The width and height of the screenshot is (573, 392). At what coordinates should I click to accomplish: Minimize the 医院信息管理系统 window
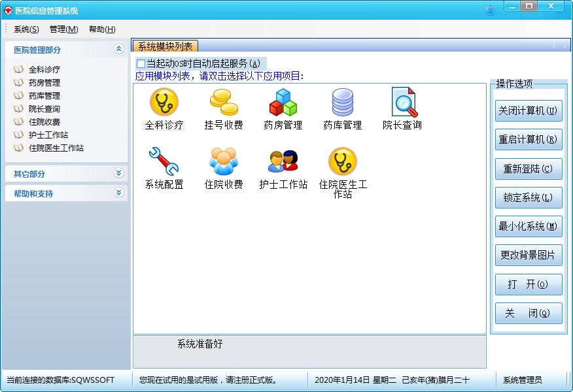coord(512,7)
